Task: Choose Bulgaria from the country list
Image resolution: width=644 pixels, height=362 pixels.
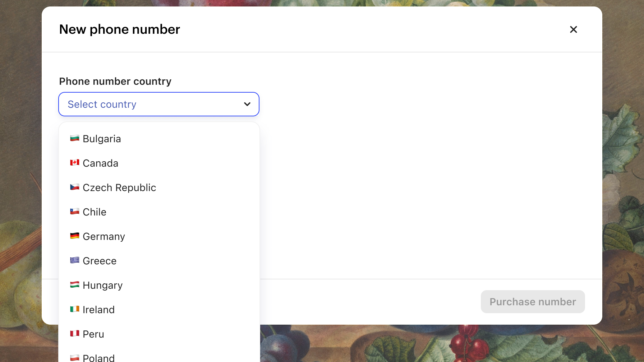Action: click(102, 139)
